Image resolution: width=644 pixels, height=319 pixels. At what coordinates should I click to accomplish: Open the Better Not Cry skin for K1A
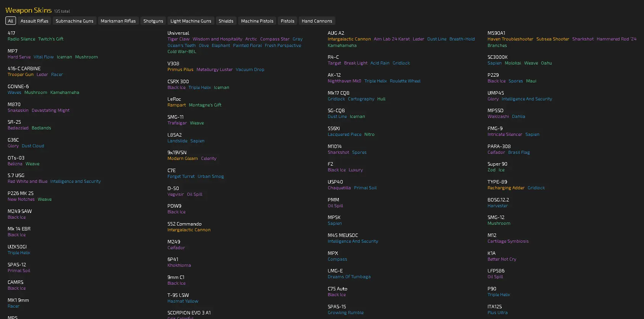point(502,259)
